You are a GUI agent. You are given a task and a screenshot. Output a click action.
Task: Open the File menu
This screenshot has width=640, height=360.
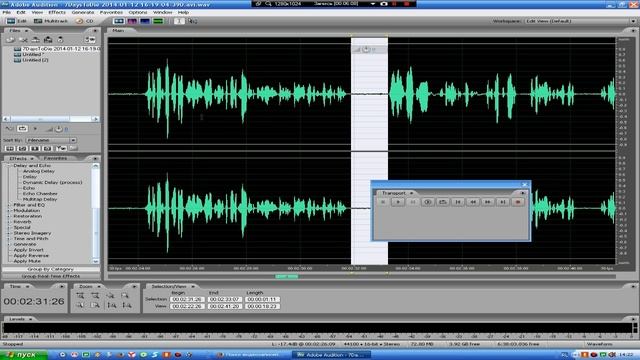pos(7,12)
